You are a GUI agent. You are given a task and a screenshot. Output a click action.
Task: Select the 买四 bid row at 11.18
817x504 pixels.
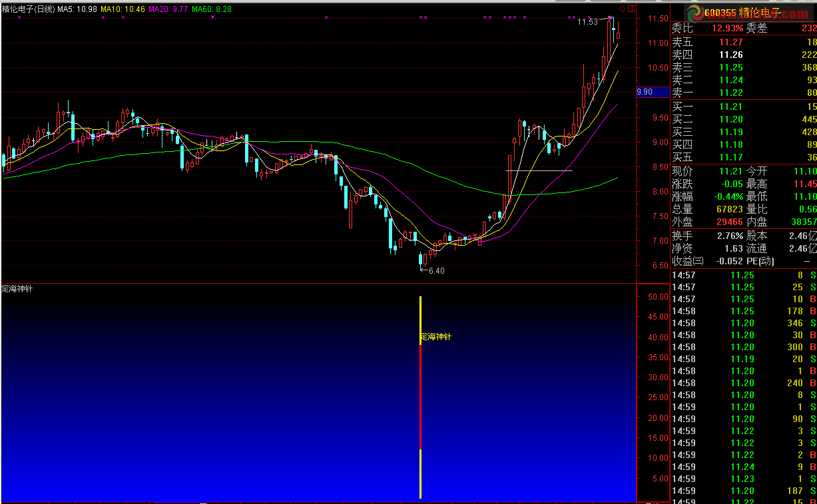point(744,144)
